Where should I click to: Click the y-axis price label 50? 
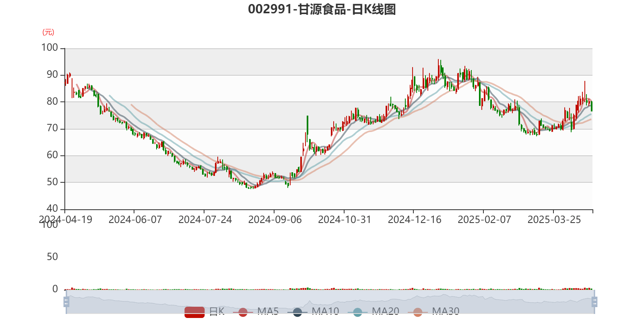click(x=52, y=182)
